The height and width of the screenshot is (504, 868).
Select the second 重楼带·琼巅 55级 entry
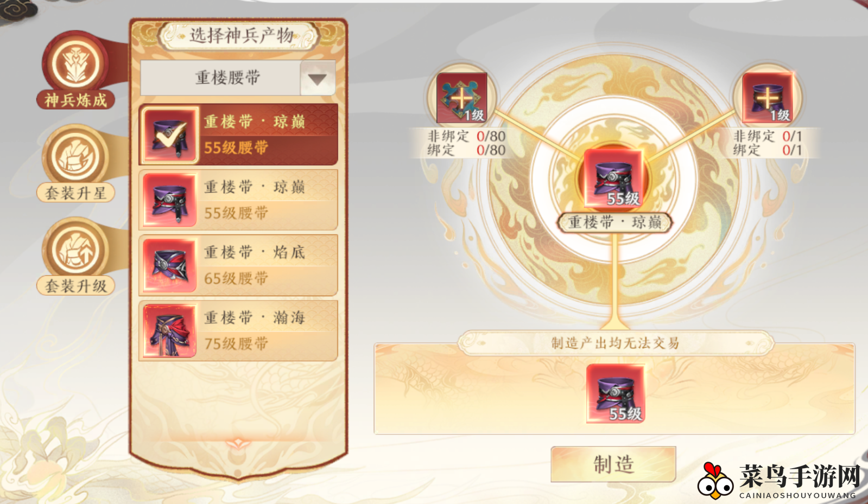pos(239,200)
